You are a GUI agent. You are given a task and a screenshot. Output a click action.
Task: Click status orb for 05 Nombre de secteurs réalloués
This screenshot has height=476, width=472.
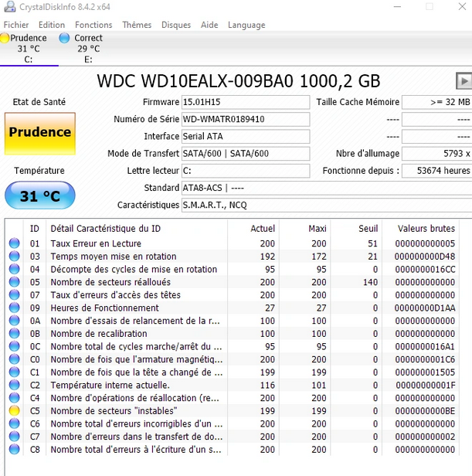[14, 282]
